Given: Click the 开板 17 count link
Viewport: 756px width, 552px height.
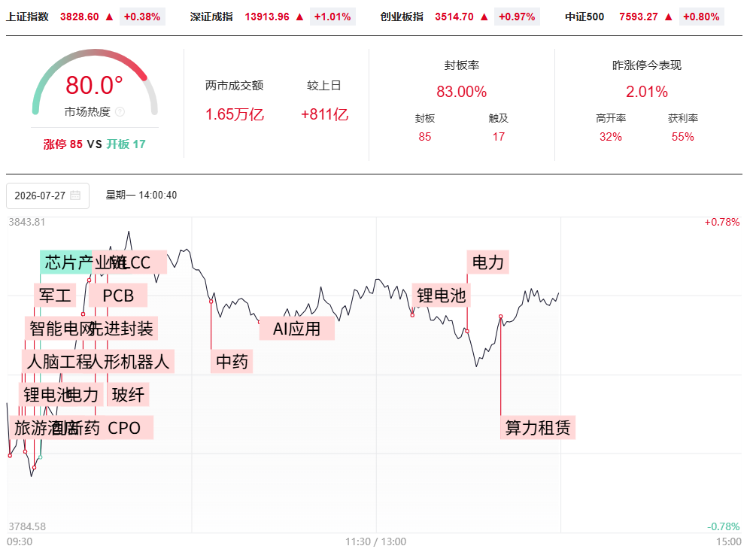Looking at the screenshot, I should (x=126, y=144).
